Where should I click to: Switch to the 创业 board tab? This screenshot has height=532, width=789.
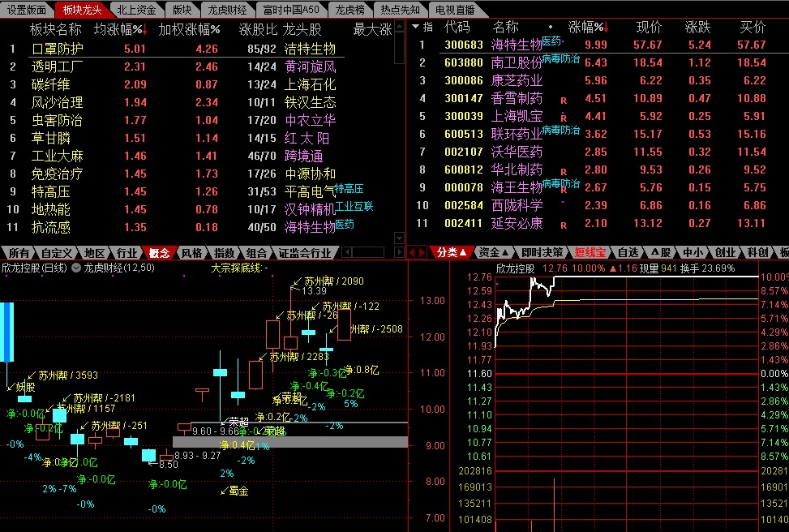pos(725,253)
